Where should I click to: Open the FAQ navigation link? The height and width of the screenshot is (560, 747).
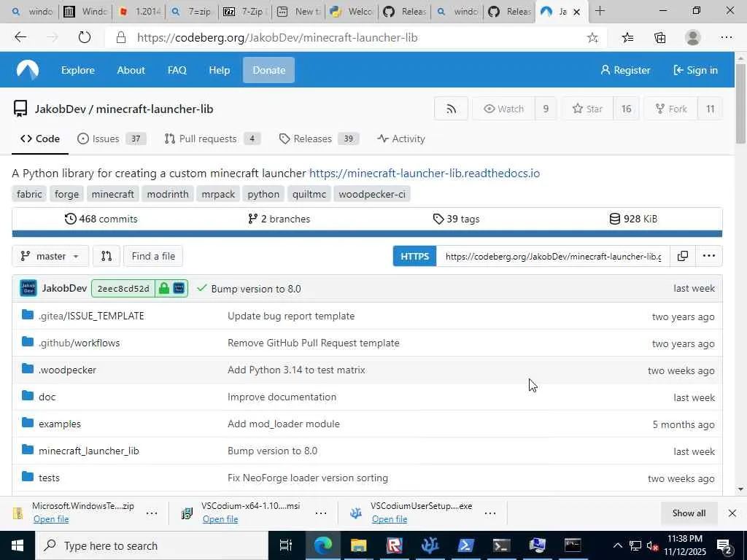pos(177,70)
